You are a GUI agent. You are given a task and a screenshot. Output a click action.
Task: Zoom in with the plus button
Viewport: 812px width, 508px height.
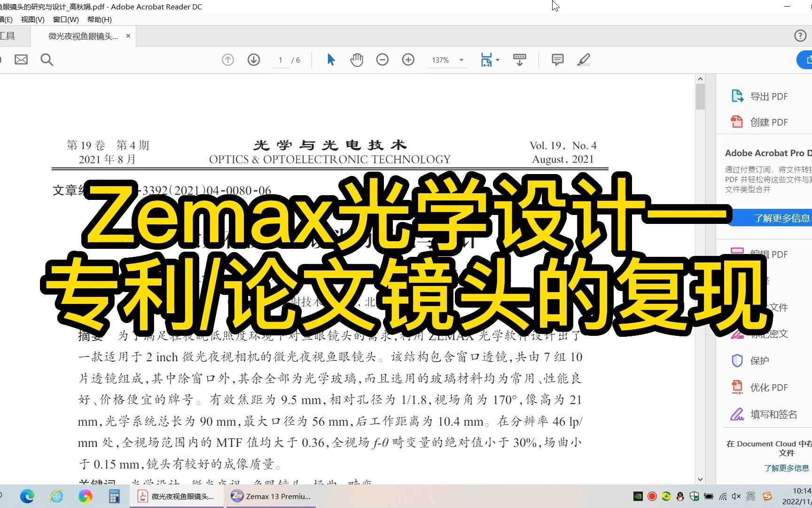pyautogui.click(x=408, y=60)
